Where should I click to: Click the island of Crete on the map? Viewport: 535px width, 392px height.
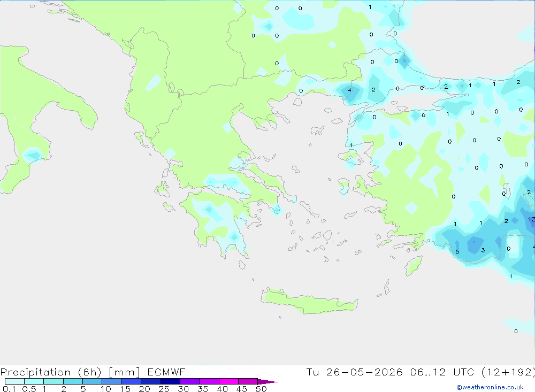(x=309, y=301)
